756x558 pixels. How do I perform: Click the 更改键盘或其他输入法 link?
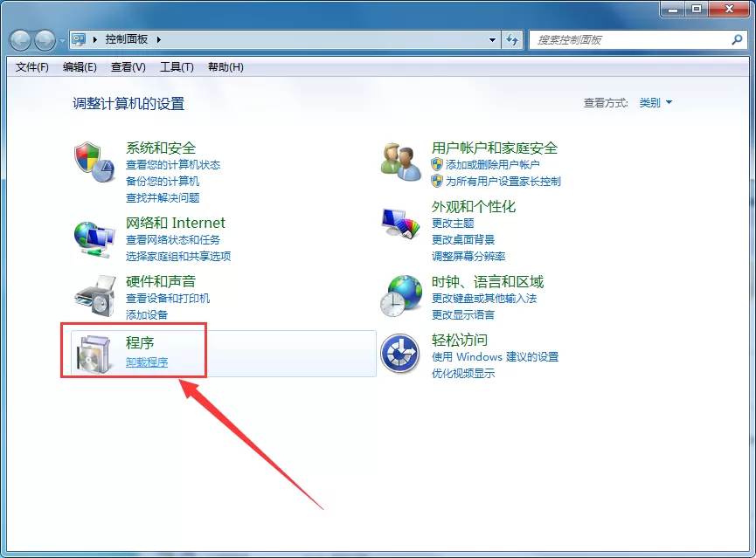(x=484, y=299)
